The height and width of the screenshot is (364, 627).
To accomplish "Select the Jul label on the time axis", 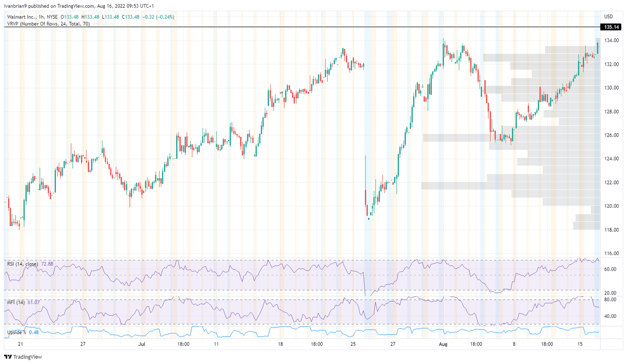I will pyautogui.click(x=142, y=344).
